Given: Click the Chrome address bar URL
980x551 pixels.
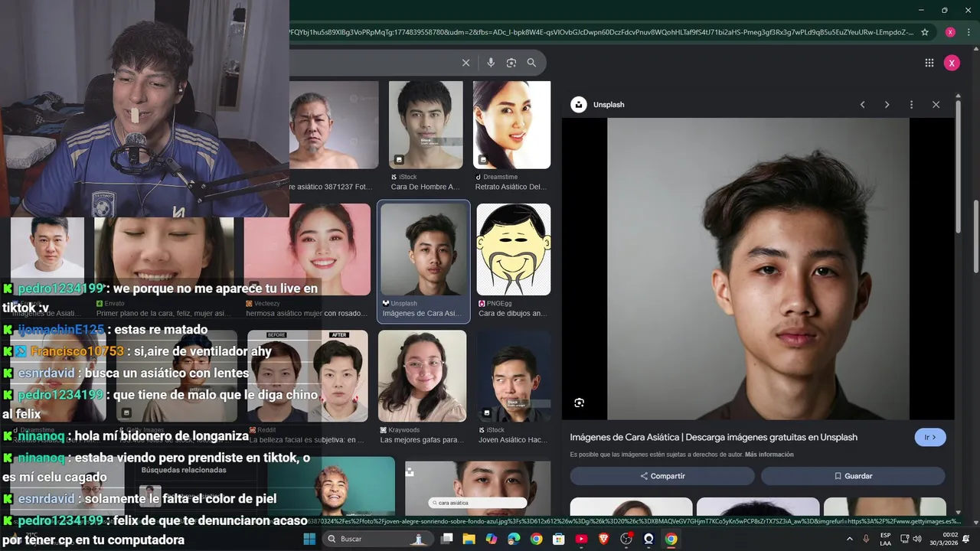Looking at the screenshot, I should 601,32.
